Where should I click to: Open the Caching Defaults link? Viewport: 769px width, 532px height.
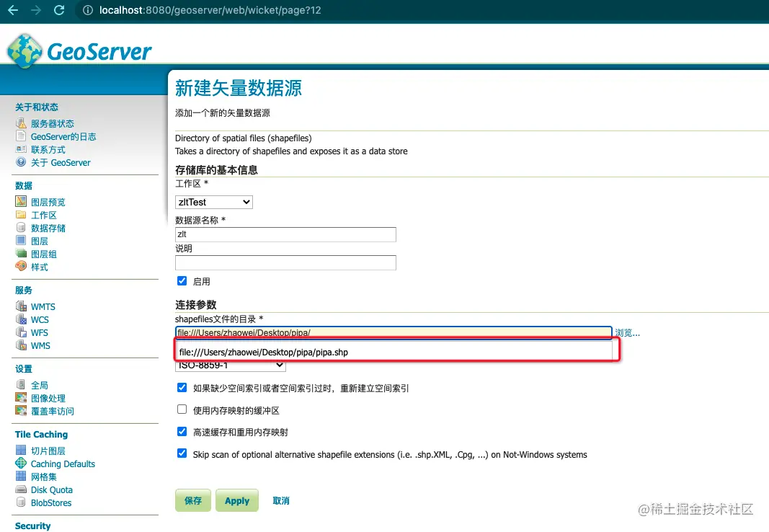[63, 464]
